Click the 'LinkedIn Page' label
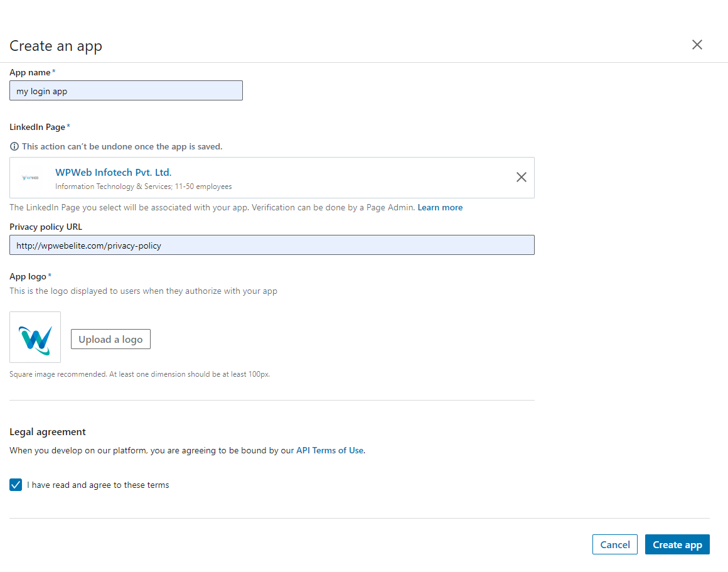728x572 pixels. [x=37, y=127]
